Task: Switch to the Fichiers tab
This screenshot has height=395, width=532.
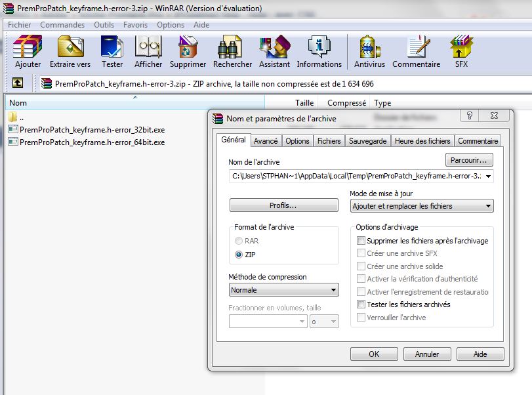Action: (329, 141)
